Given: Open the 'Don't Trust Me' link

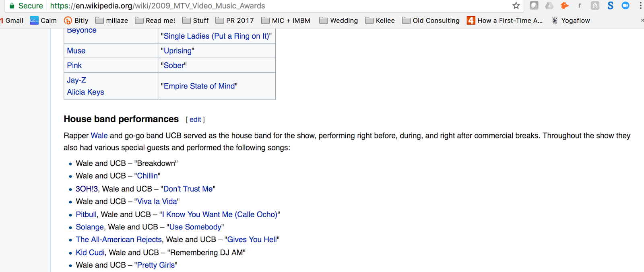Looking at the screenshot, I should [x=188, y=189].
